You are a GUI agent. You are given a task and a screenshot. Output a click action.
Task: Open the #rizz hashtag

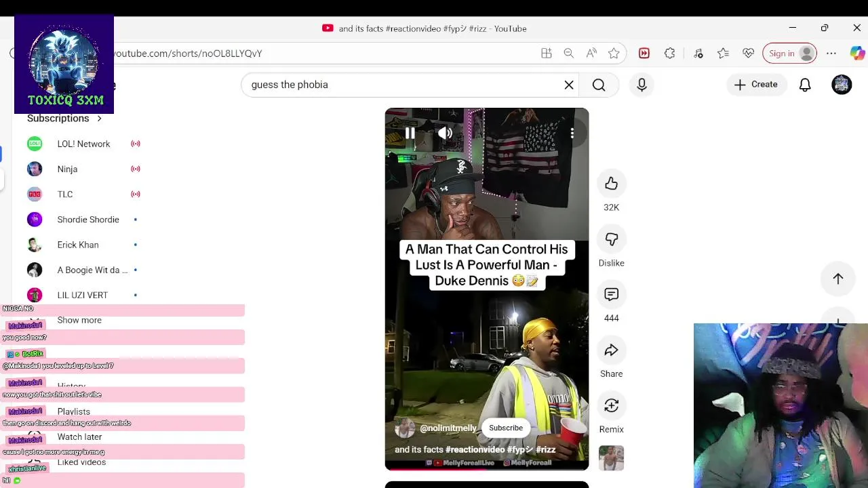click(x=546, y=449)
